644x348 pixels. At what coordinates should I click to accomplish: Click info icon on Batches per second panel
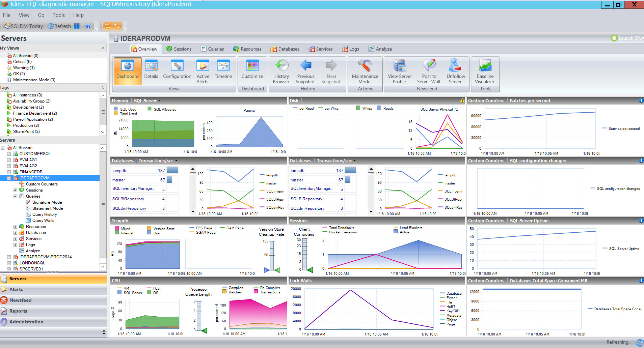pyautogui.click(x=641, y=100)
